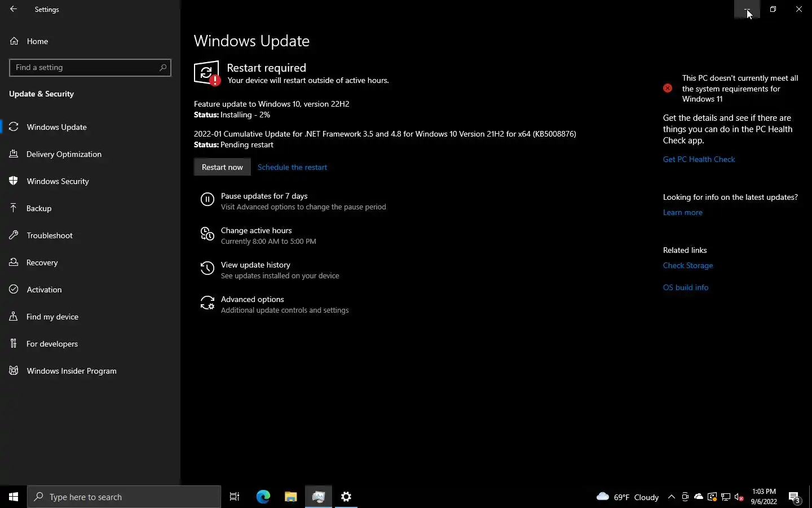Open the OS build info link

tap(686, 287)
